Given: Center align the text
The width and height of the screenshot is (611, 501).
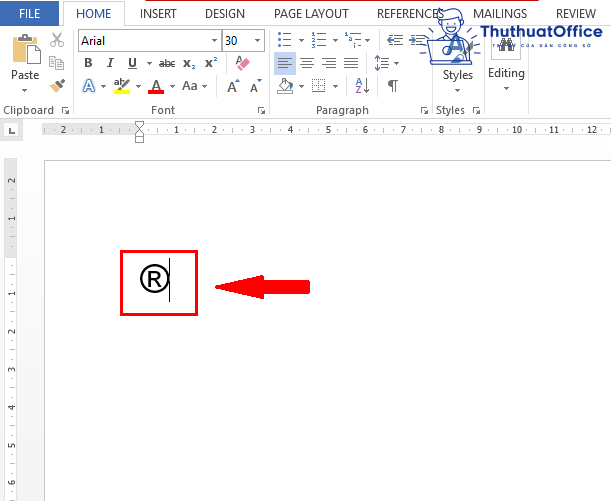Looking at the screenshot, I should (307, 63).
